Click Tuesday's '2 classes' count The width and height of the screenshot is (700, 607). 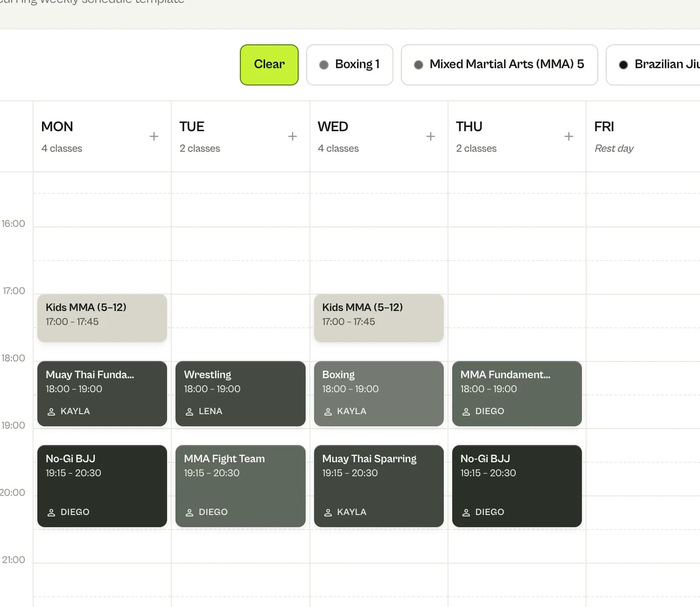pos(200,148)
